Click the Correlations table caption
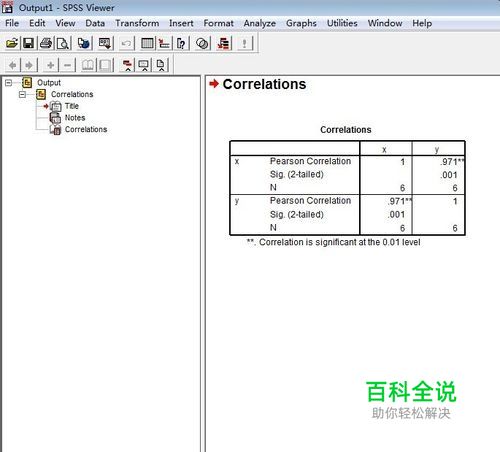 (x=346, y=130)
